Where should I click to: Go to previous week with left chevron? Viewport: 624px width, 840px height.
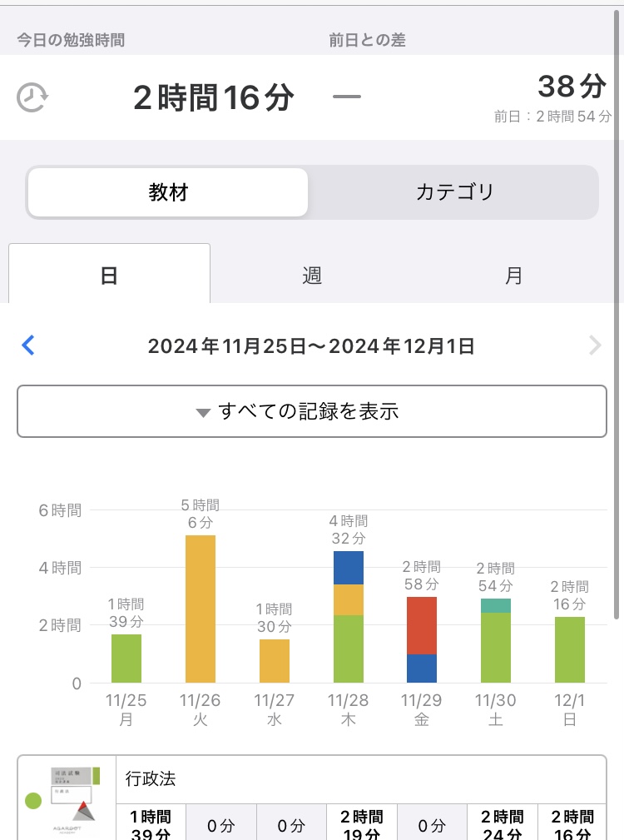(28, 345)
